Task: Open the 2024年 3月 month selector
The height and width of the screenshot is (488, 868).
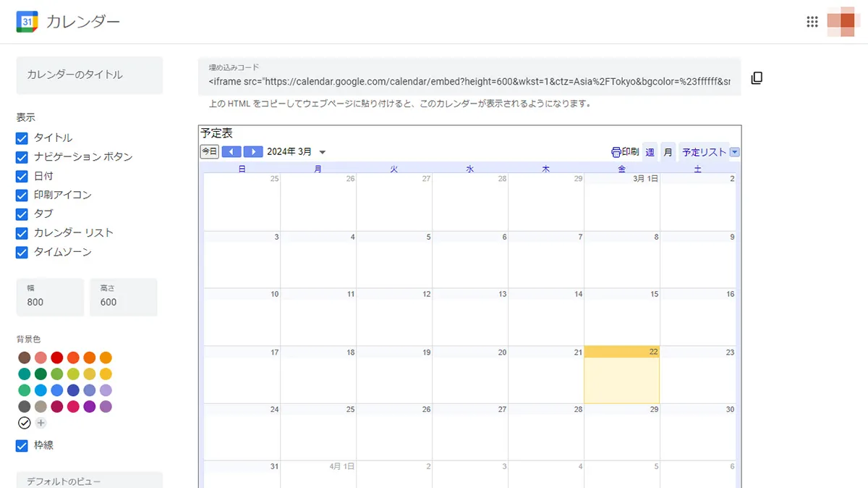Action: [298, 151]
